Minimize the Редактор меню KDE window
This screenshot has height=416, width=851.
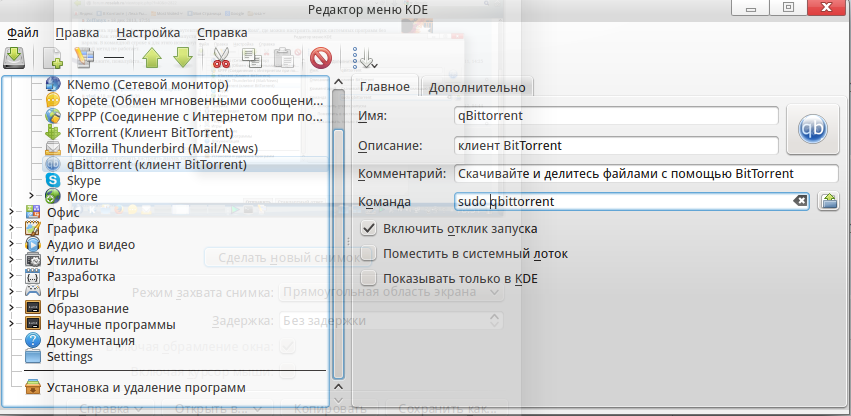(x=751, y=8)
